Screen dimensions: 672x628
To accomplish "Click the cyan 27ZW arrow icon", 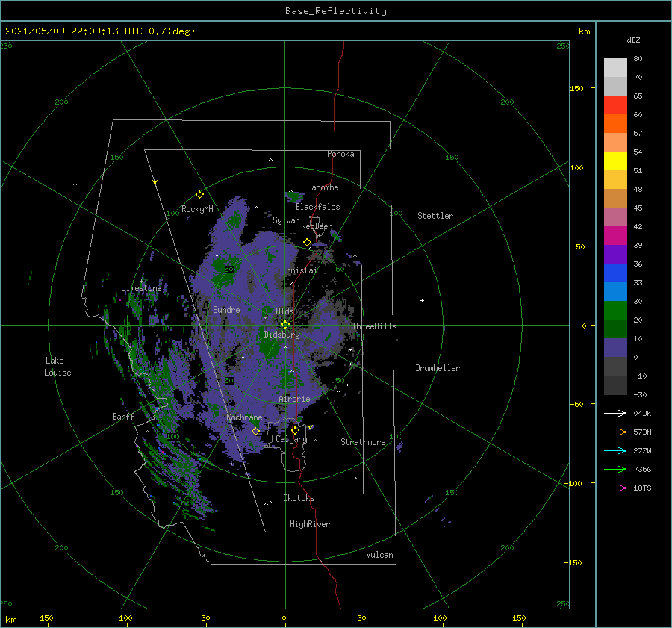I will pos(615,450).
